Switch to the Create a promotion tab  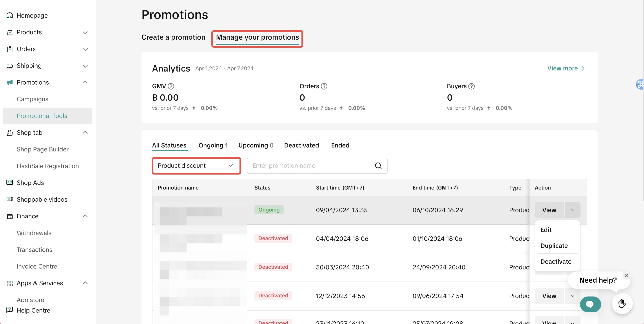pyautogui.click(x=173, y=37)
